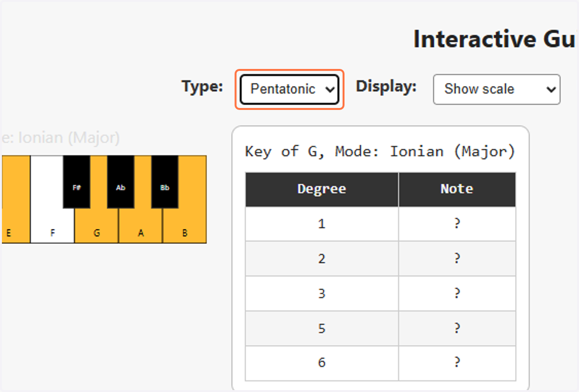The height and width of the screenshot is (392, 579).
Task: Play the F# black piano key
Action: coord(77,182)
